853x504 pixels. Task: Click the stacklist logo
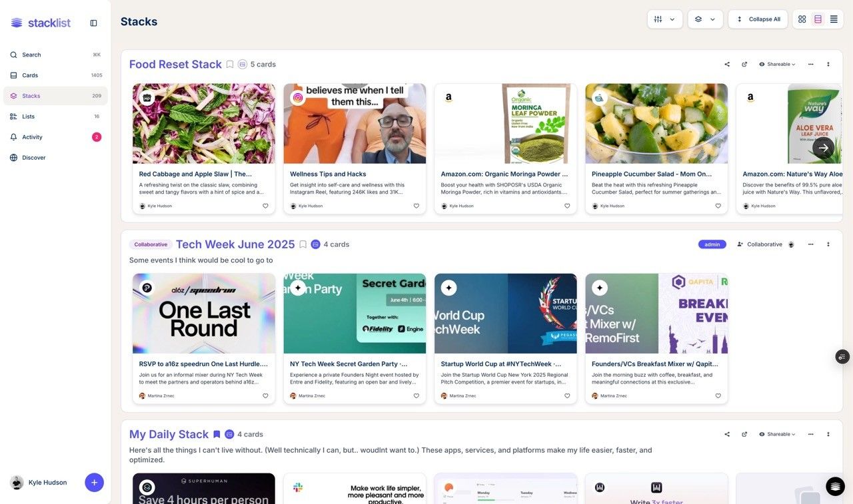(x=41, y=23)
